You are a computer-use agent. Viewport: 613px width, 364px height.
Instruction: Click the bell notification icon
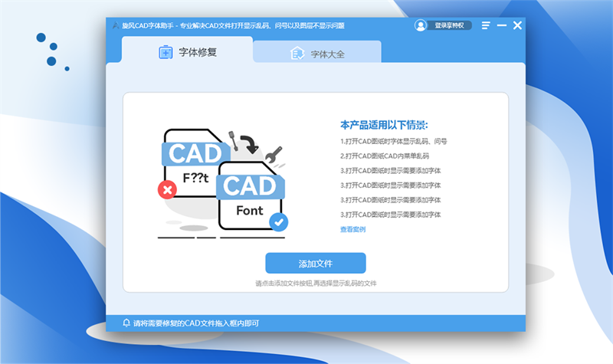pos(126,323)
